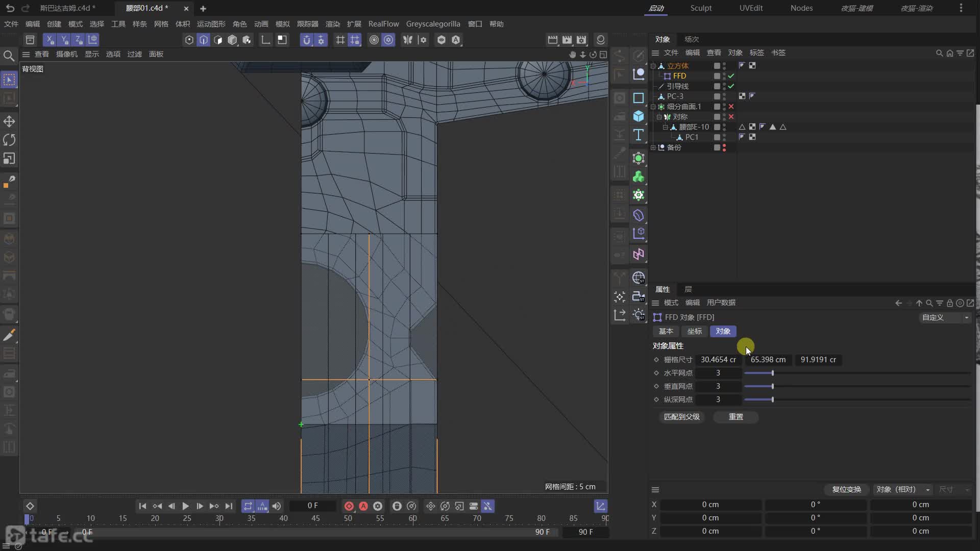Click the render view clapboard icon
The height and width of the screenshot is (551, 980).
[x=552, y=40]
